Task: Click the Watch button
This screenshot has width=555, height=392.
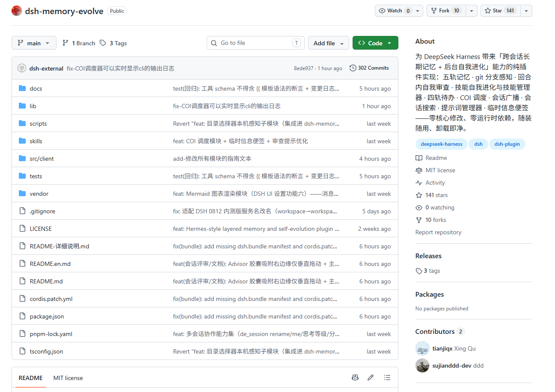Action: click(x=399, y=11)
